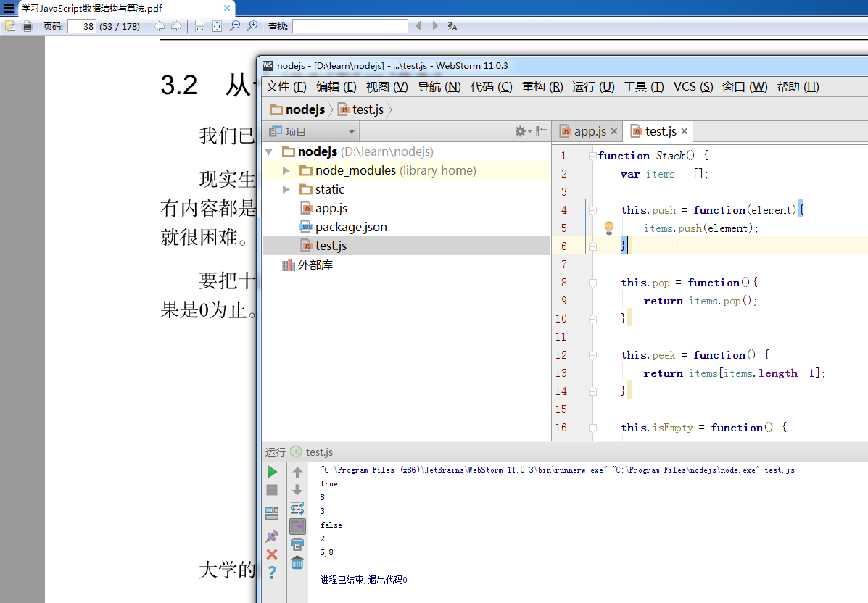Close the test.js editor tab
The height and width of the screenshot is (603, 868).
coord(685,131)
